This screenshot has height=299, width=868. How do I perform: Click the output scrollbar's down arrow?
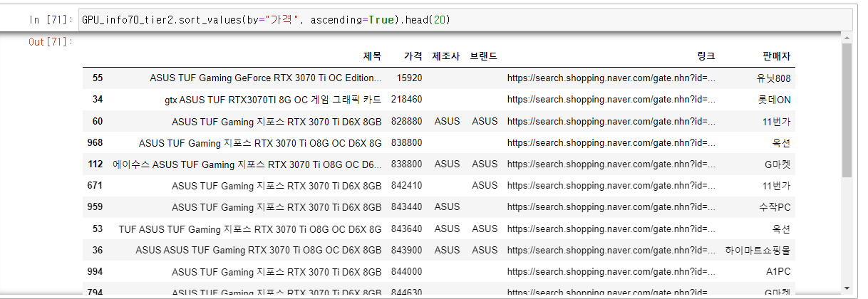pyautogui.click(x=847, y=288)
